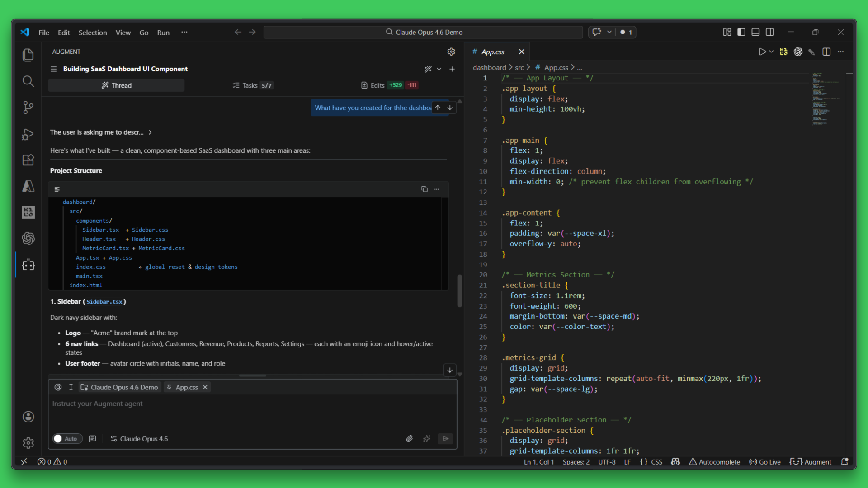Toggle the primary side bar layout button

point(741,32)
